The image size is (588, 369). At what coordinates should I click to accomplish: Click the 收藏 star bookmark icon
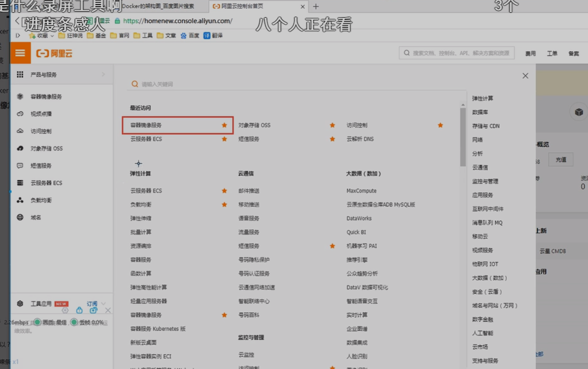point(32,36)
